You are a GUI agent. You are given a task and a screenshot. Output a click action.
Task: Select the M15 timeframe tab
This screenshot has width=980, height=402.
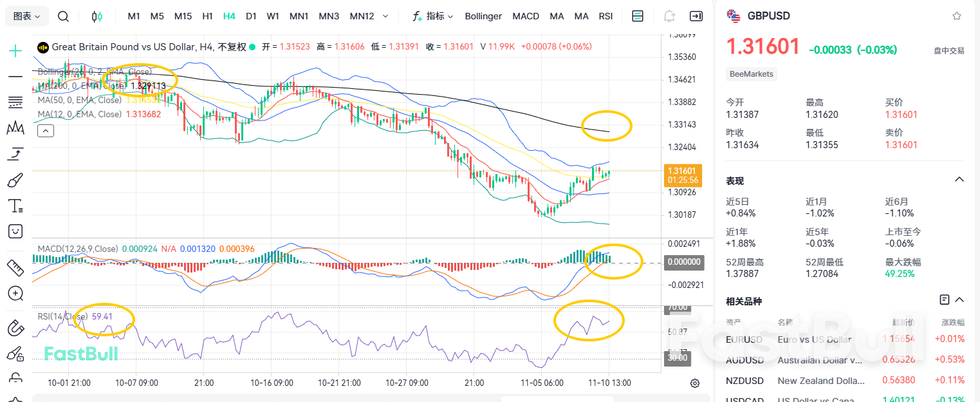(183, 16)
